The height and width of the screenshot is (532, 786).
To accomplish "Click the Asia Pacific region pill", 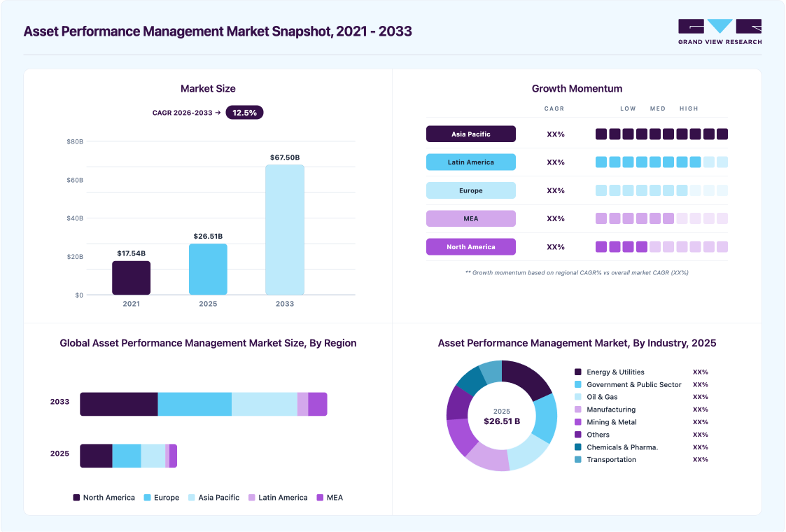I will coord(471,134).
